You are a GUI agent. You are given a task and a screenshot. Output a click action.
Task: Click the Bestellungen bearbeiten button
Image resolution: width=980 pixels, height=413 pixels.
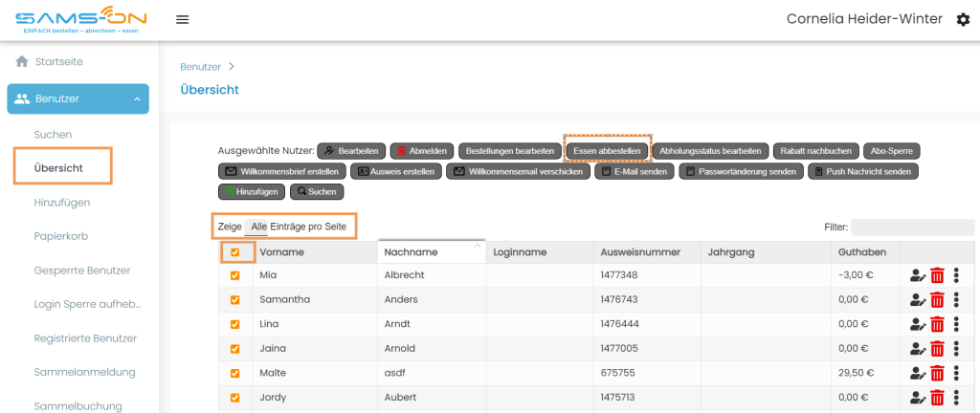(x=510, y=151)
